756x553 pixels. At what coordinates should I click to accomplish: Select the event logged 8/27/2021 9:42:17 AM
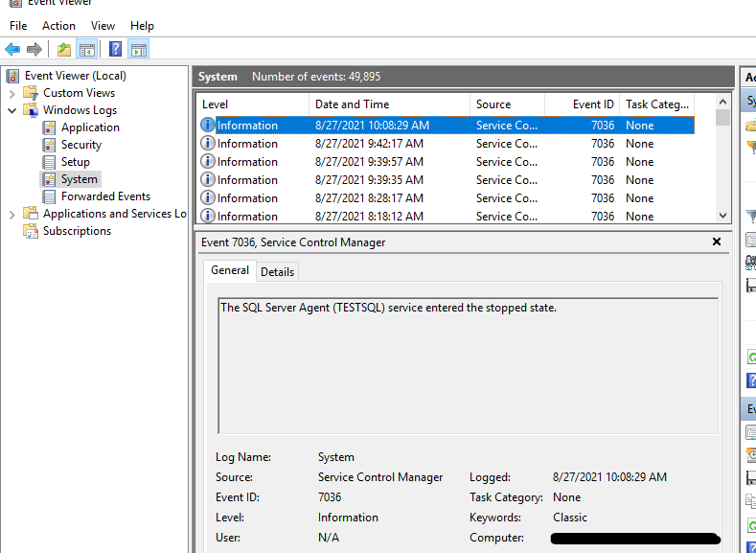pyautogui.click(x=445, y=144)
